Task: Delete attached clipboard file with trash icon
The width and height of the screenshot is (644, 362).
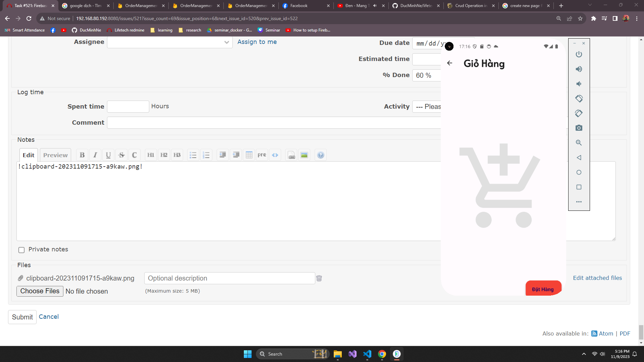Action: pos(319,278)
